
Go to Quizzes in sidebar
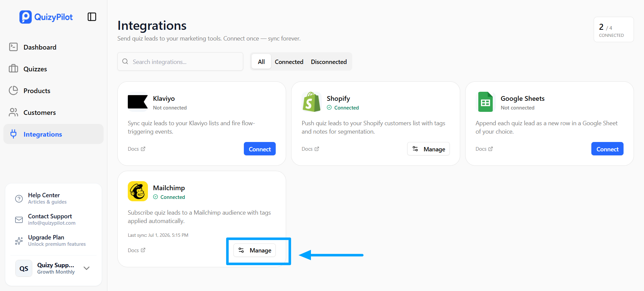tap(53, 69)
